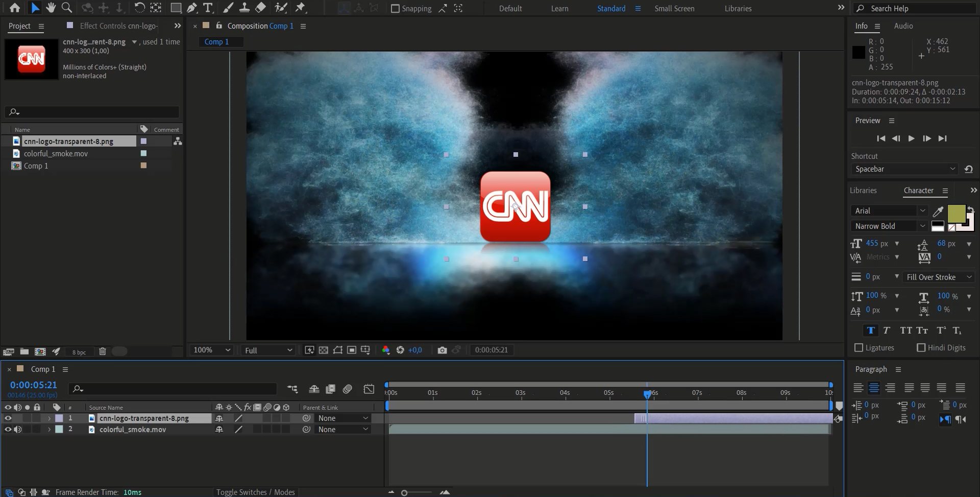Toggle Faux Bold in Character panel

point(871,330)
